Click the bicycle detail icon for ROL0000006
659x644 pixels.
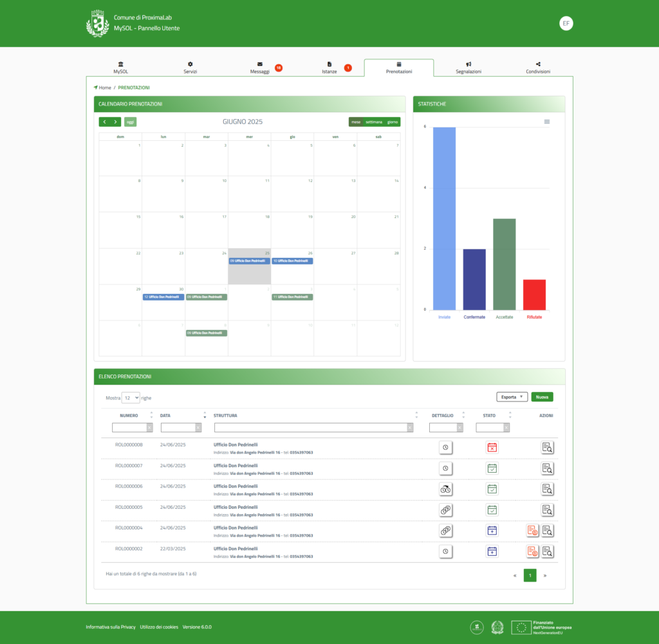tap(446, 490)
